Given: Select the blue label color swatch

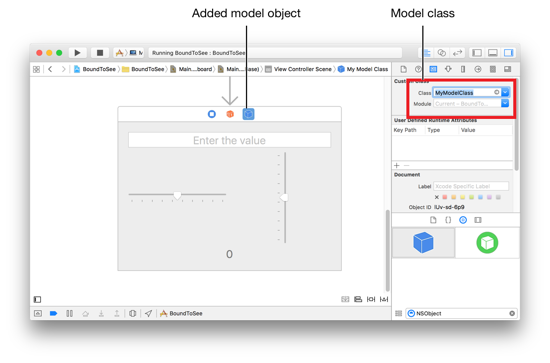Looking at the screenshot, I should point(480,197).
